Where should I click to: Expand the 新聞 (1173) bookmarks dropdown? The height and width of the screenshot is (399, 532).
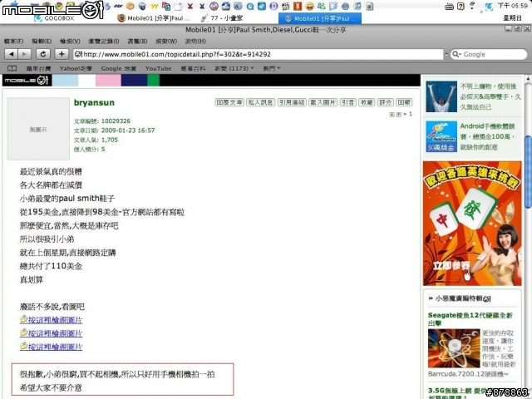tap(234, 68)
